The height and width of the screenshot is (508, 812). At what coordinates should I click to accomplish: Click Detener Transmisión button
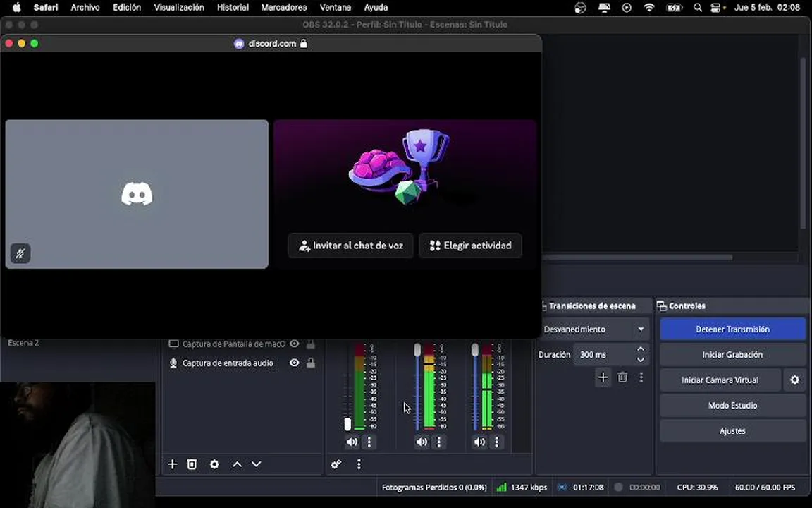733,329
